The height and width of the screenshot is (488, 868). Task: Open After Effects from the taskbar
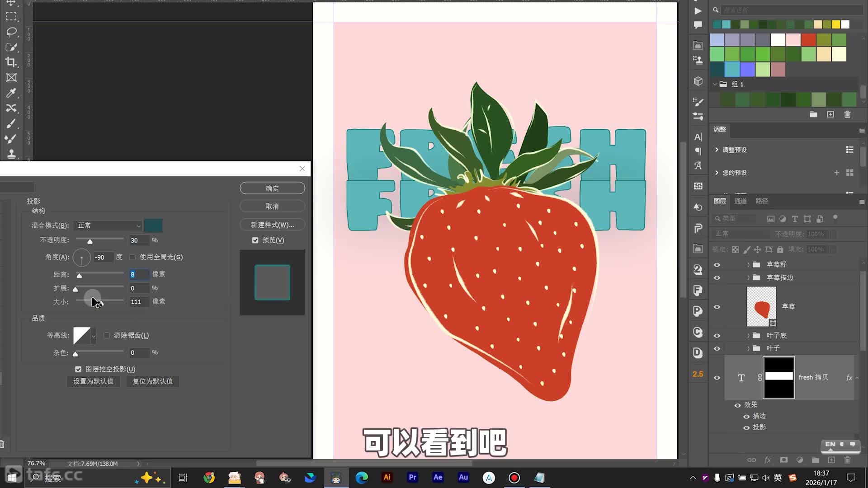[438, 478]
